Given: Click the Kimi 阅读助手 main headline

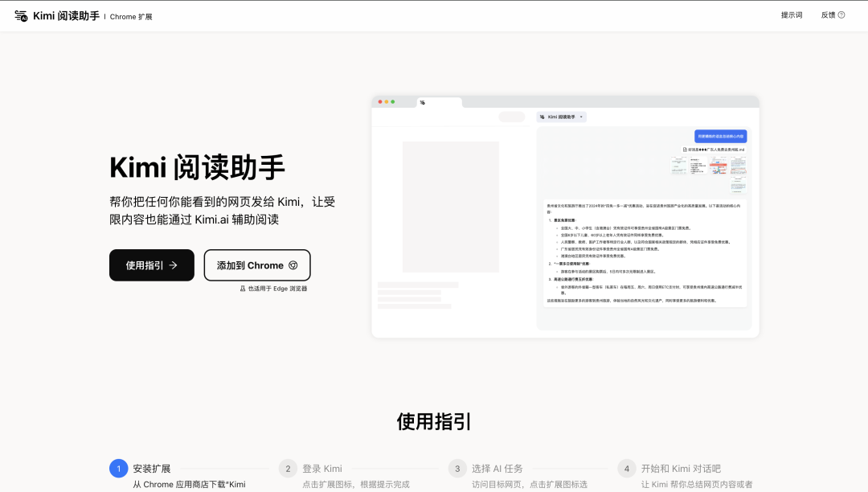Looking at the screenshot, I should click(197, 167).
